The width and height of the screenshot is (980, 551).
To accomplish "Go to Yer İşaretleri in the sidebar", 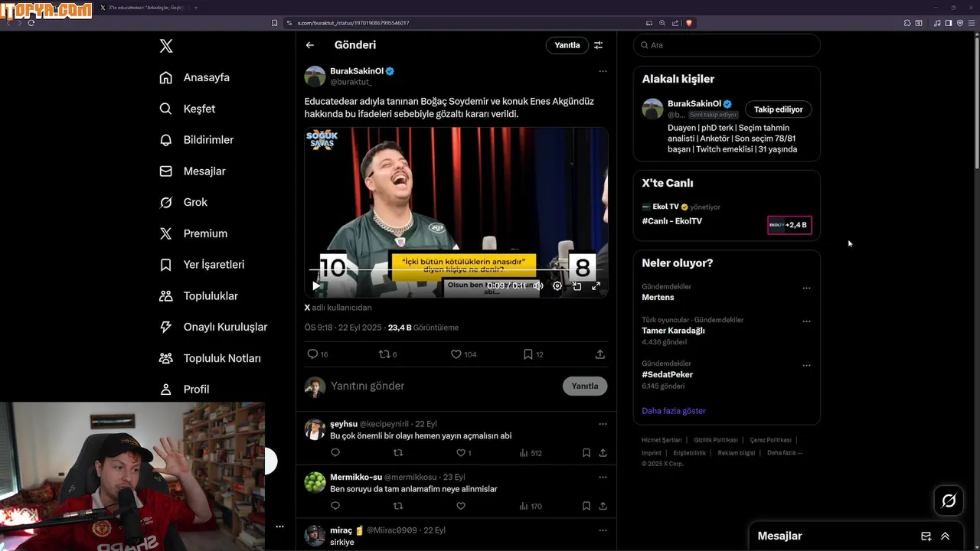I will (x=202, y=265).
